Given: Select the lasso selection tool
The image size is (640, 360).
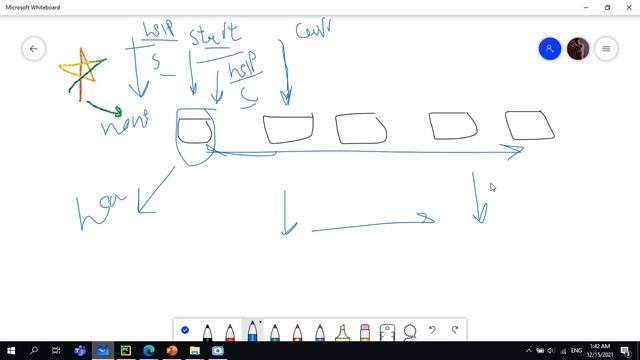Looking at the screenshot, I should [x=409, y=332].
